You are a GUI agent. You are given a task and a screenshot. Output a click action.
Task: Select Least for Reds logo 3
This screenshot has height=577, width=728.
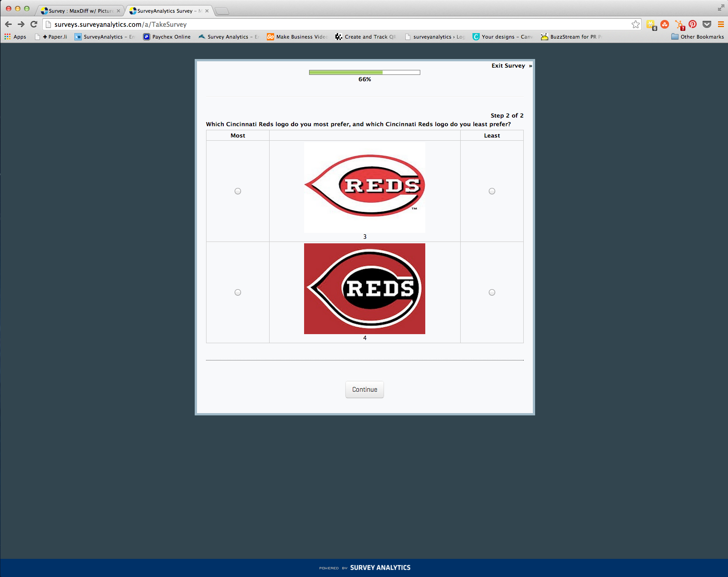(x=492, y=191)
